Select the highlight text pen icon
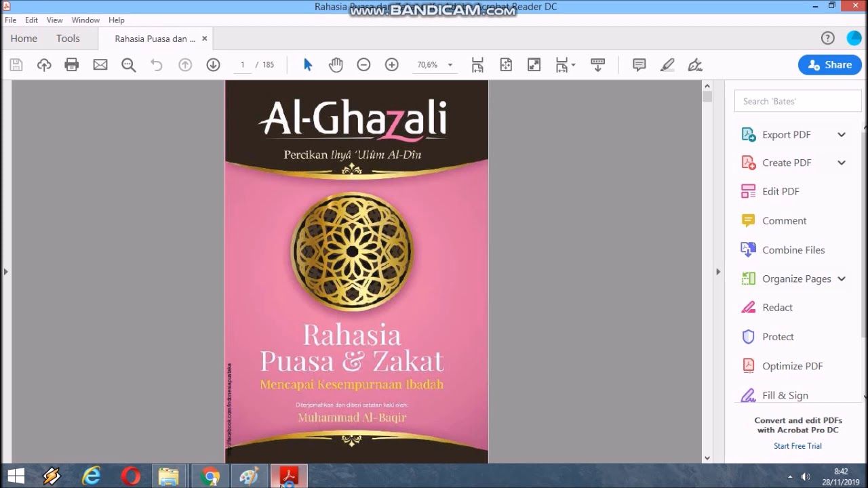Viewport: 868px width, 488px height. point(667,65)
